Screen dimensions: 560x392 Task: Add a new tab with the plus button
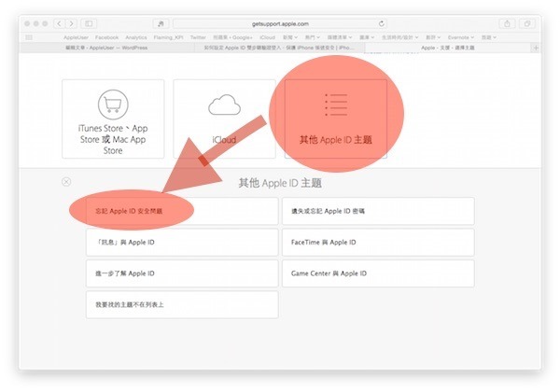click(536, 48)
